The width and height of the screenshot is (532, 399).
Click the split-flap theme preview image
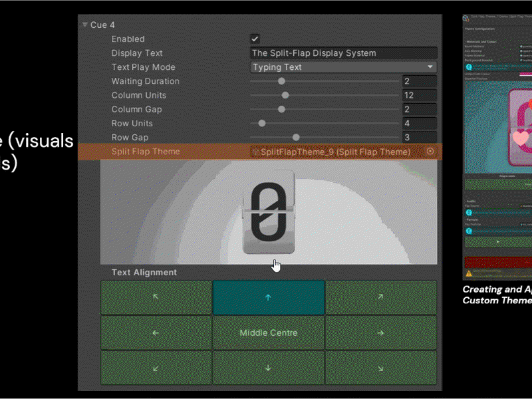[269, 212]
